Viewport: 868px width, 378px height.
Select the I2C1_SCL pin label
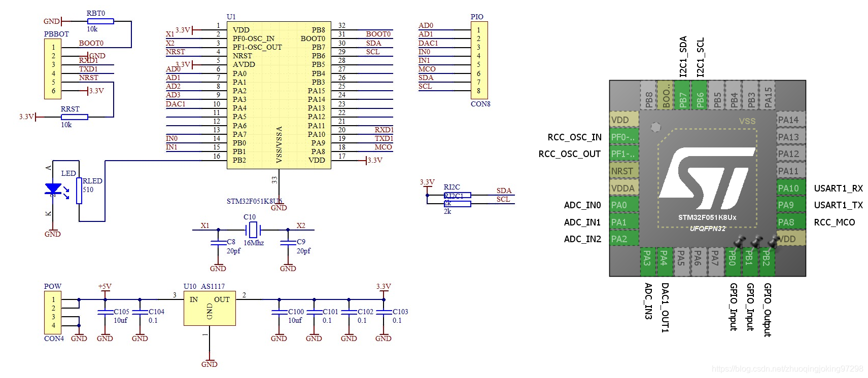point(700,57)
